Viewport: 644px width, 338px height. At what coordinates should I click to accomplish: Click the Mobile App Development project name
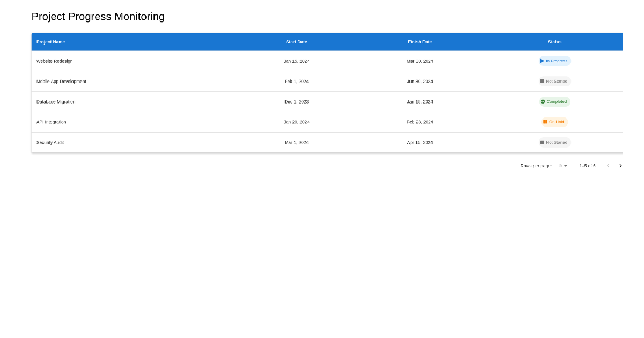(61, 81)
